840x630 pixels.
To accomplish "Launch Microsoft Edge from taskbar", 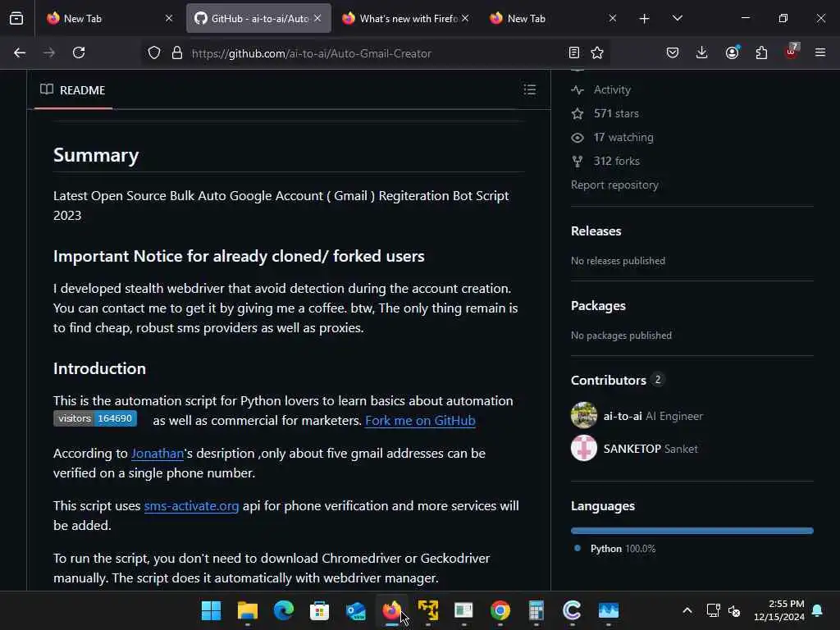I will 283,610.
